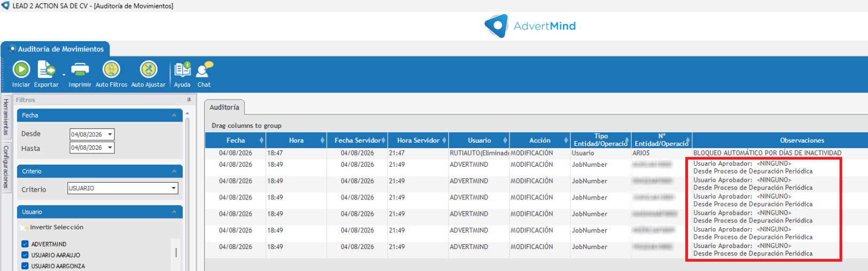Viewport: 868px width, 271px height.
Task: Open the Herramientas side tab
Action: click(6, 117)
